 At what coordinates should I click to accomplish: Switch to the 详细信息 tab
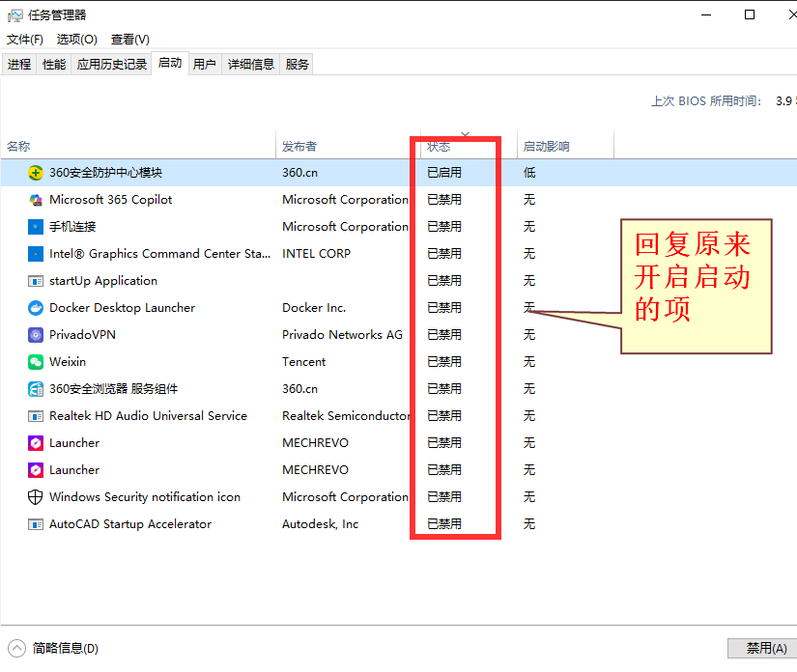point(251,64)
